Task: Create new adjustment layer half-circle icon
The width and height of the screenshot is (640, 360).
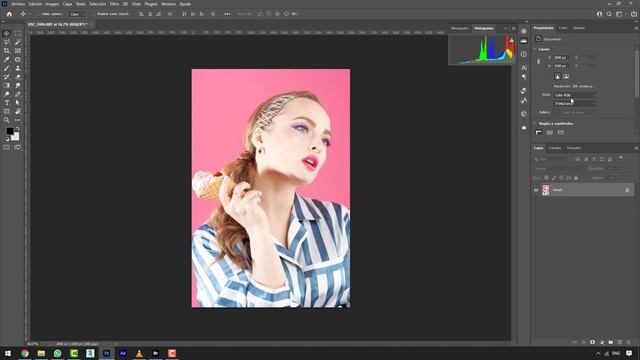Action: pyautogui.click(x=602, y=342)
